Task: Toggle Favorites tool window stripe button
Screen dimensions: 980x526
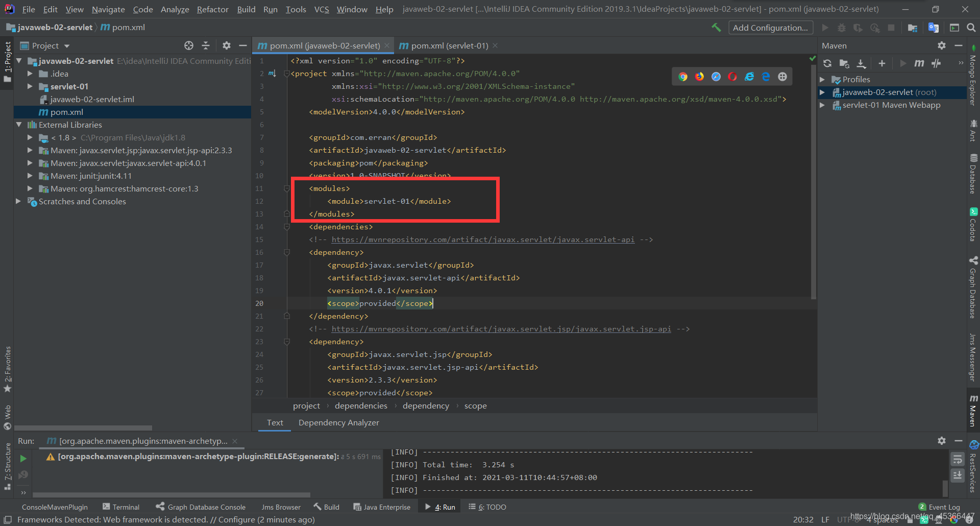Action: (7, 369)
